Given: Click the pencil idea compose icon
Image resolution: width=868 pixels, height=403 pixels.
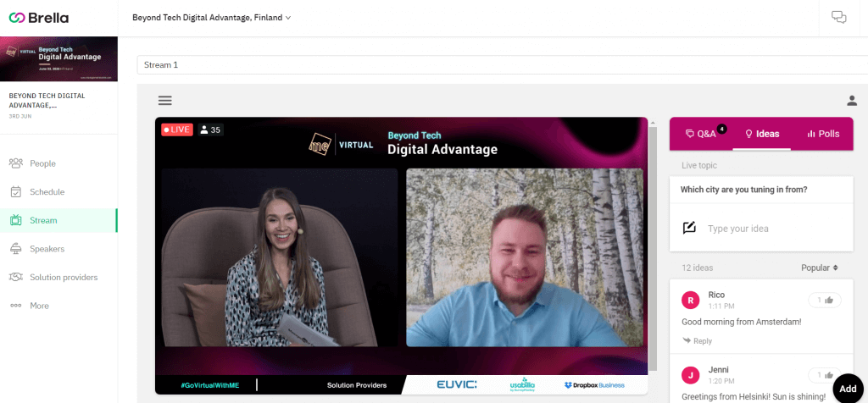Looking at the screenshot, I should 689,228.
